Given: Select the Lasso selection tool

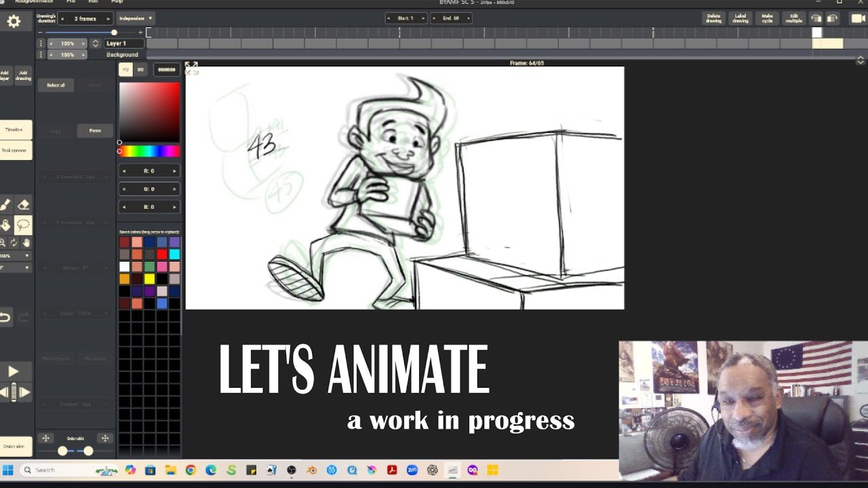Looking at the screenshot, I should tap(23, 225).
